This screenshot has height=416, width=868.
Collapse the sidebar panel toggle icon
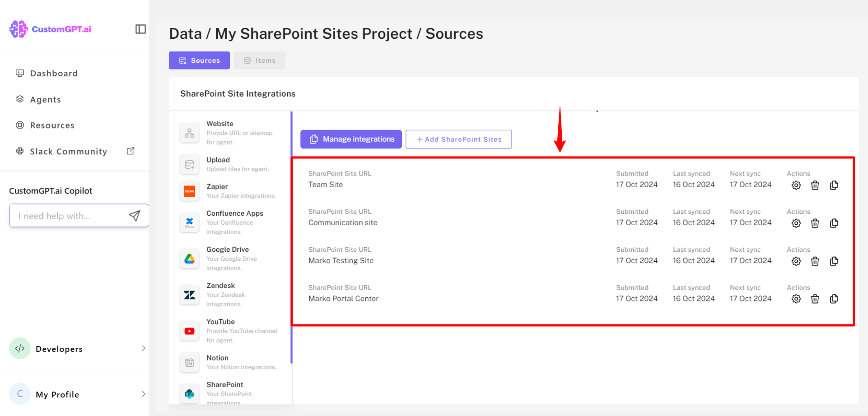140,29
